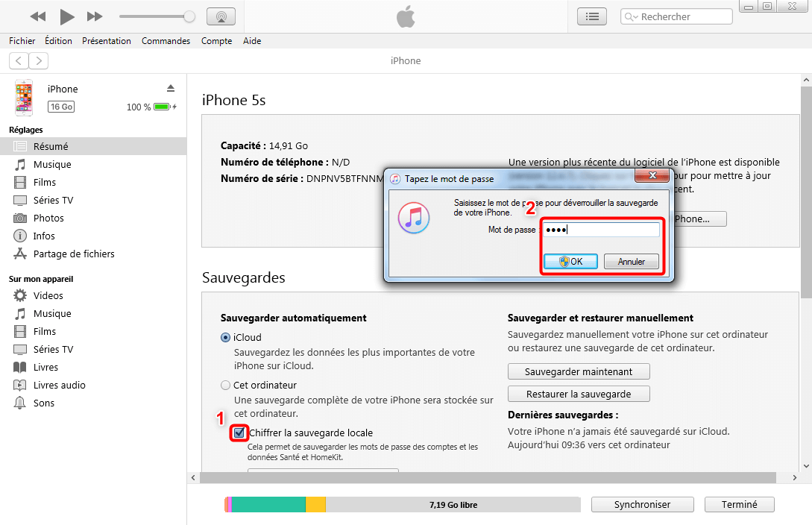Image resolution: width=812 pixels, height=525 pixels.
Task: Click the vertical scrollbar up arrow
Action: pos(806,81)
